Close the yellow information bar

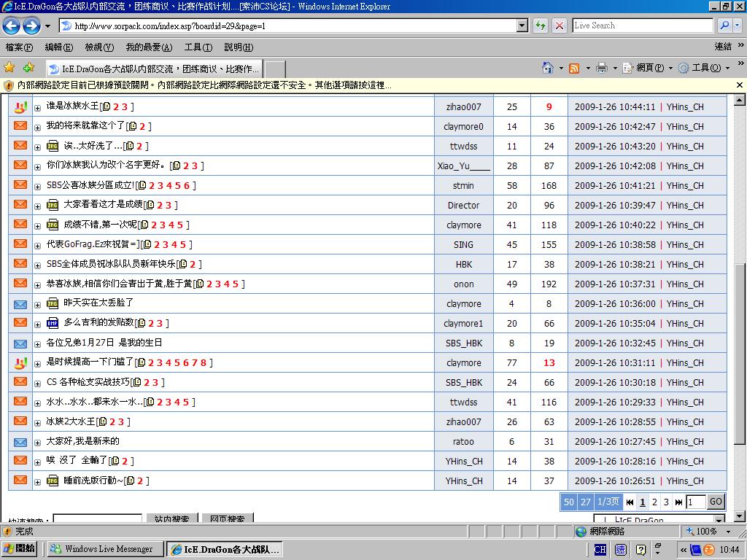pos(739,85)
